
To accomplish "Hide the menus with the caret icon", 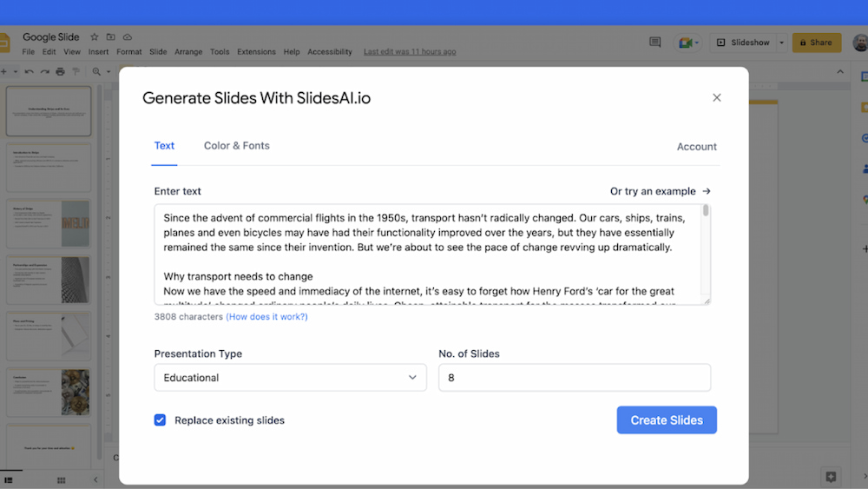I will (840, 71).
